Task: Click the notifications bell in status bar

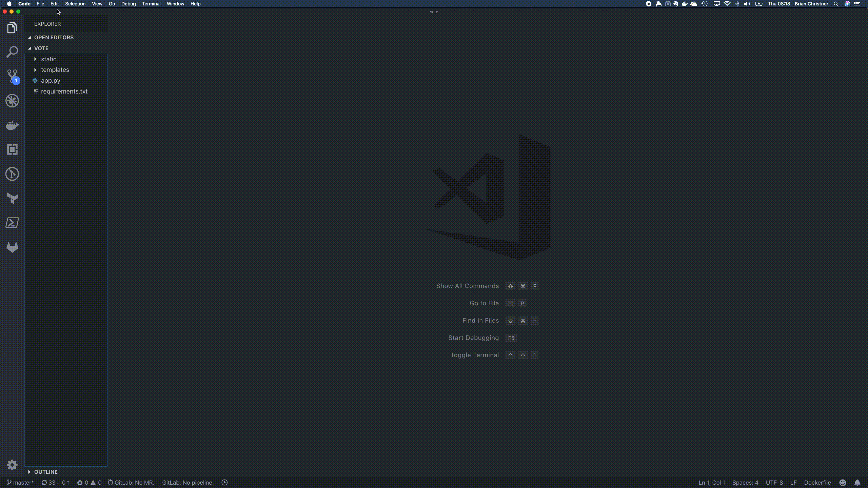Action: click(x=857, y=483)
